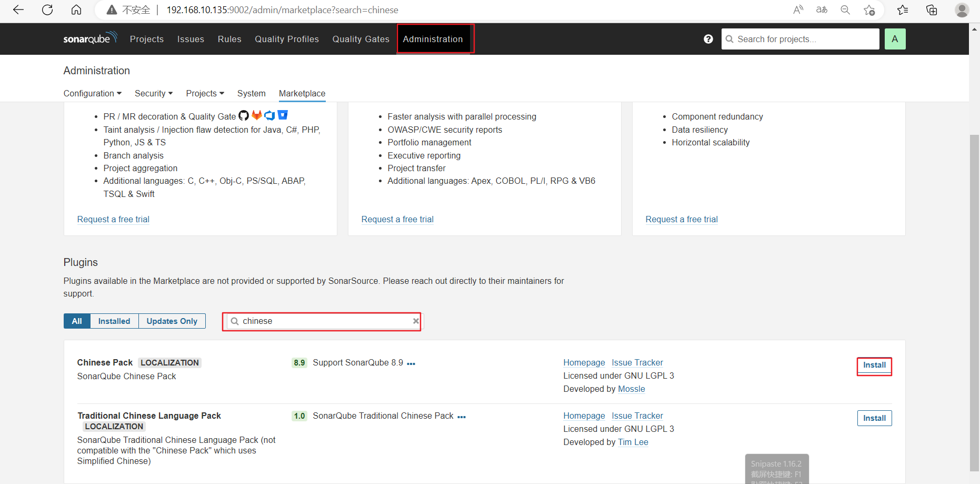Filter to Updates Only plugins

[x=172, y=321]
